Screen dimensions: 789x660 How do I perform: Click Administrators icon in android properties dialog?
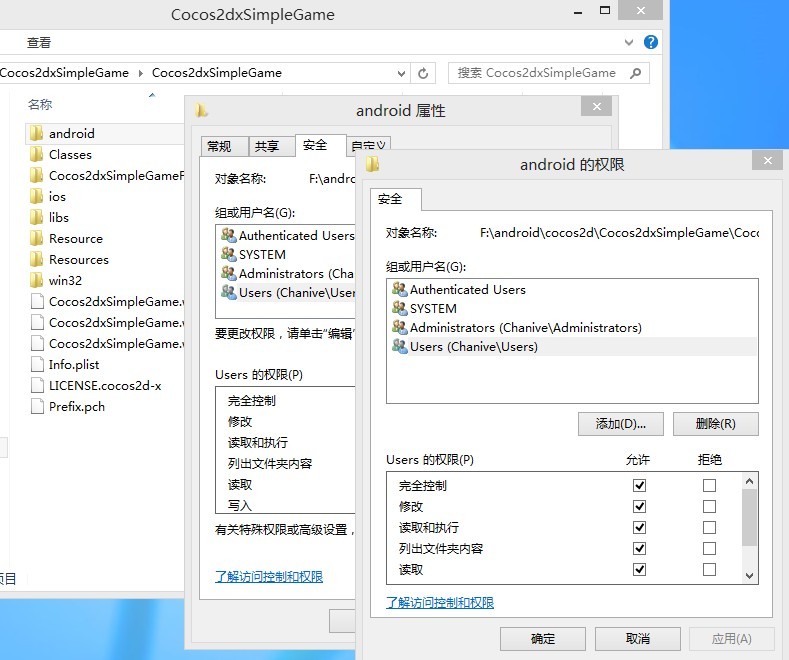tap(229, 274)
